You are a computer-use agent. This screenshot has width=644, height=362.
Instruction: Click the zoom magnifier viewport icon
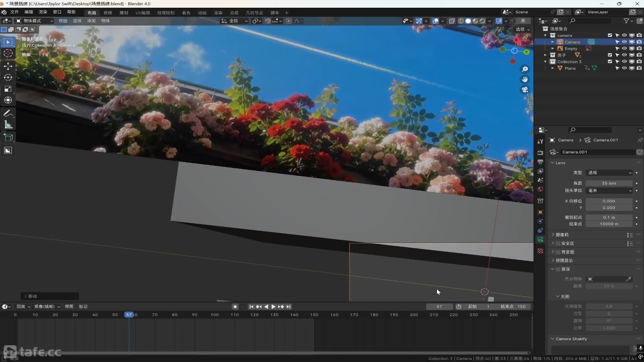525,69
